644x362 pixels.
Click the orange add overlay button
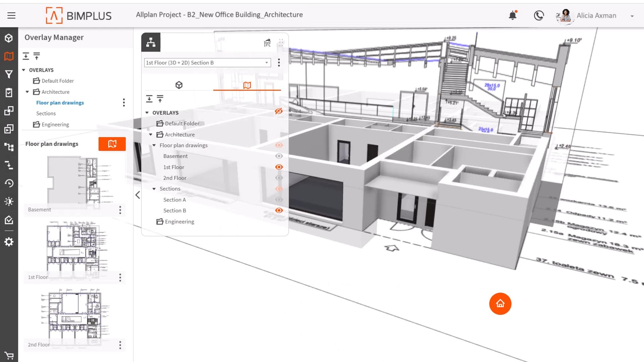112,144
